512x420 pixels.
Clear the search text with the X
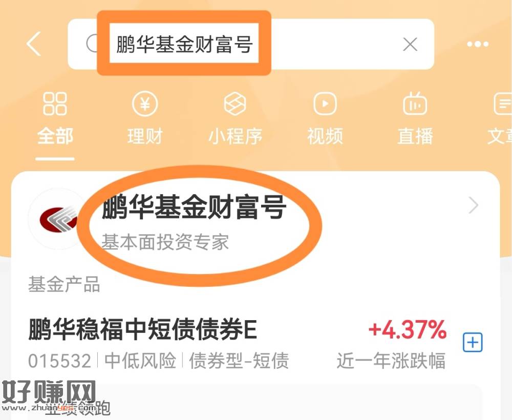click(x=410, y=45)
